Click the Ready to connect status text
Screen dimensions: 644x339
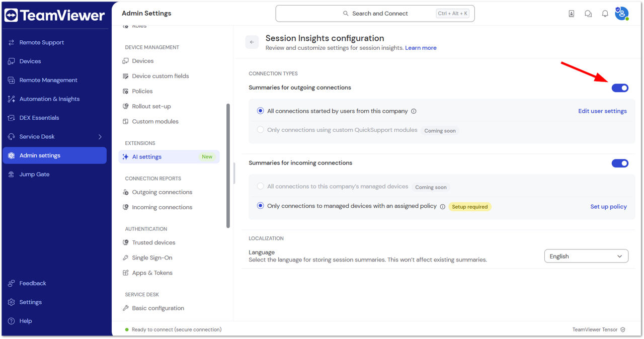point(177,330)
